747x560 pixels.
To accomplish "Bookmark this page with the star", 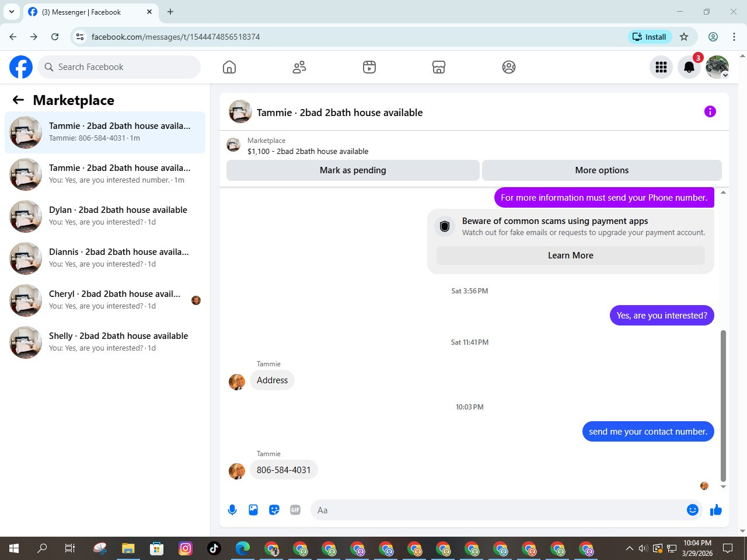I will click(684, 37).
